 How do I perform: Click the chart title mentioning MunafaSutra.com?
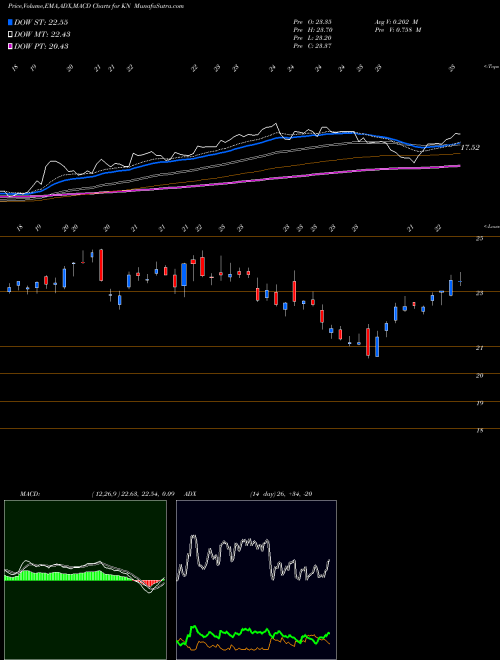point(96,6)
